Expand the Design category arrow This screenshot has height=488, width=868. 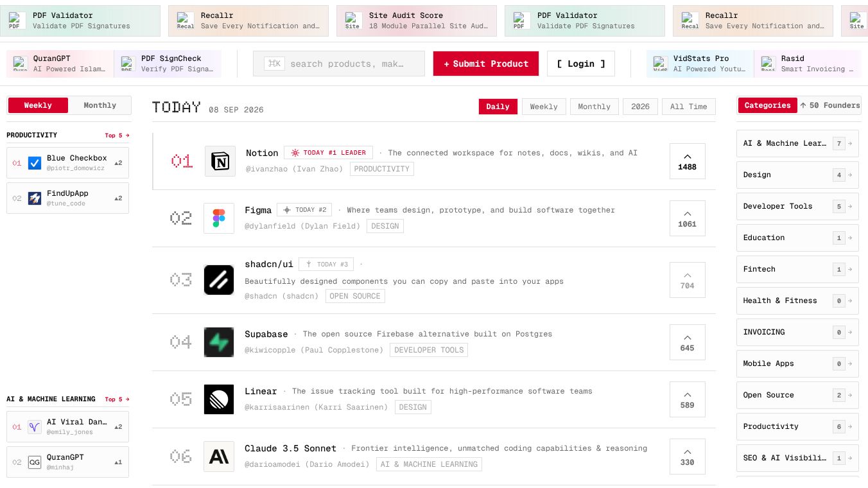pyautogui.click(x=850, y=175)
